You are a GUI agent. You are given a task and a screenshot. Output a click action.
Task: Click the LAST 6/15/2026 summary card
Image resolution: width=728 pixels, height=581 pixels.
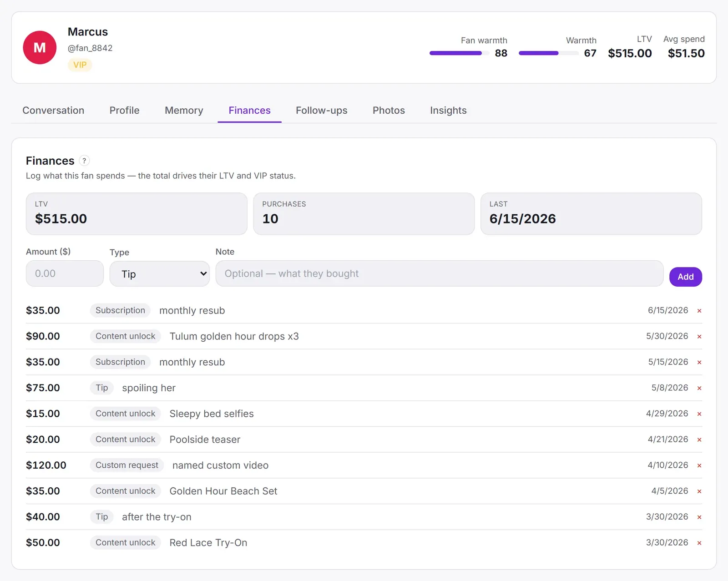point(591,214)
